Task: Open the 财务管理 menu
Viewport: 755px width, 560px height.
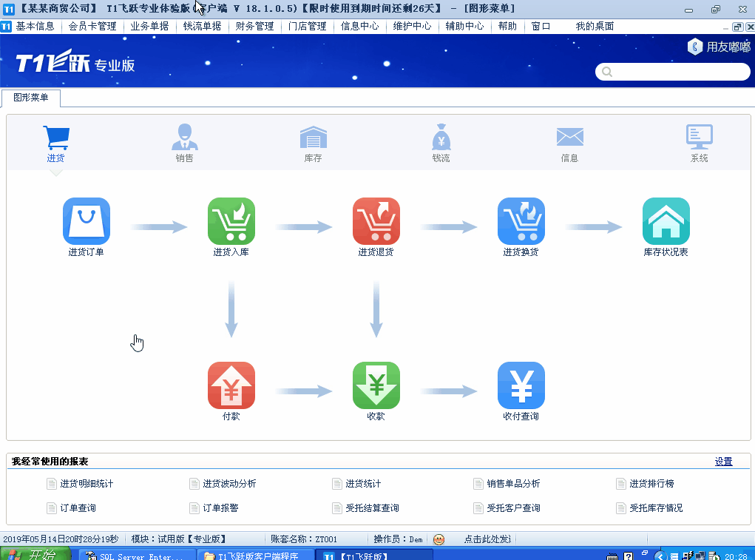Action: click(254, 26)
